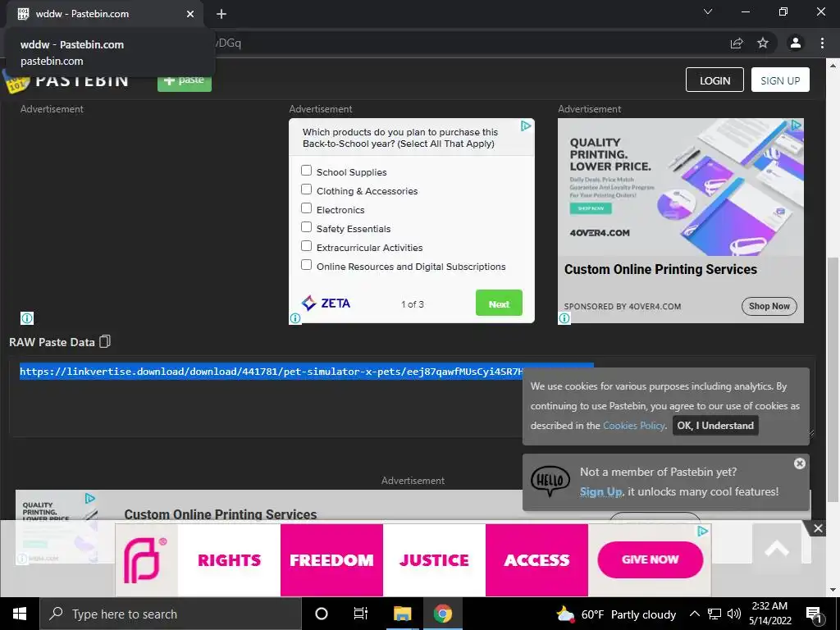Check the Clothing & Accessories checkbox
Screen dimensions: 840x630
tap(307, 189)
